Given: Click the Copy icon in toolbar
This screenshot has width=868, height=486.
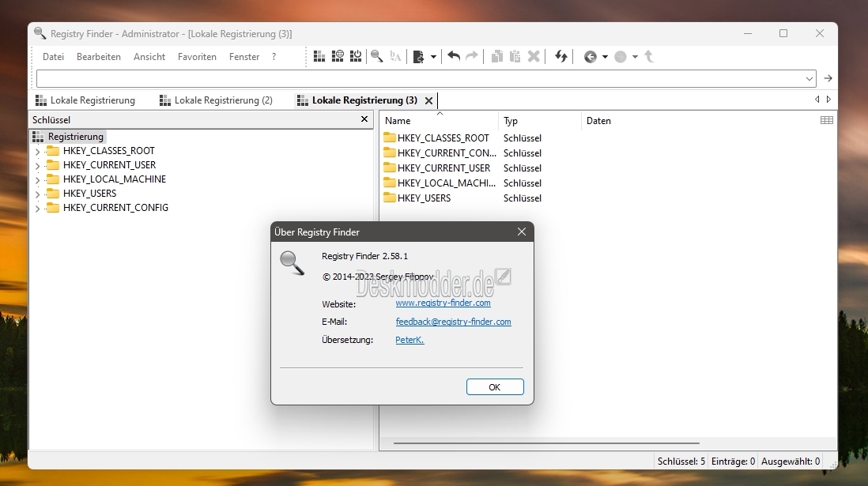Looking at the screenshot, I should (x=497, y=56).
